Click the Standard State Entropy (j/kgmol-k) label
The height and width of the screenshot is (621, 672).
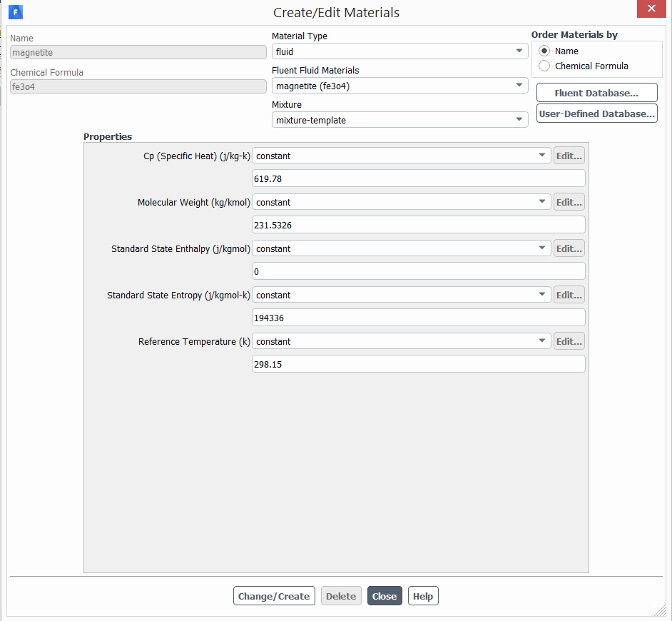179,295
